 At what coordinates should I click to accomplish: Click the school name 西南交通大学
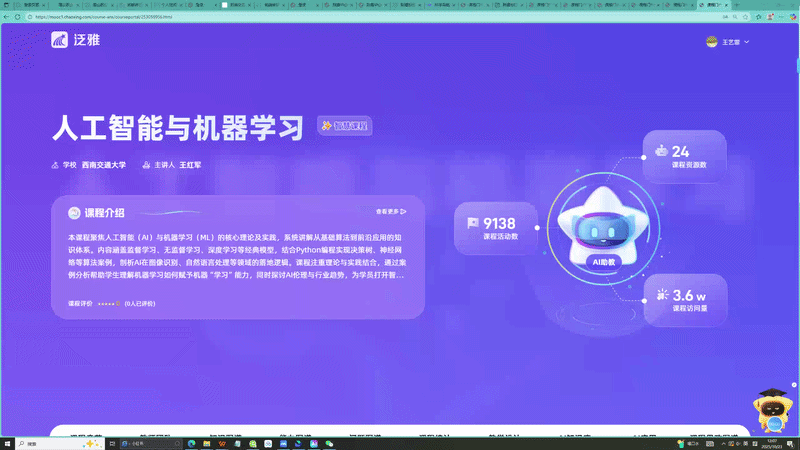click(x=104, y=165)
